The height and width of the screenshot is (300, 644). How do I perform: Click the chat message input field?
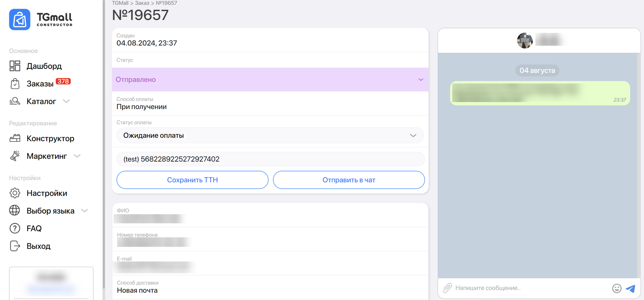pos(530,288)
